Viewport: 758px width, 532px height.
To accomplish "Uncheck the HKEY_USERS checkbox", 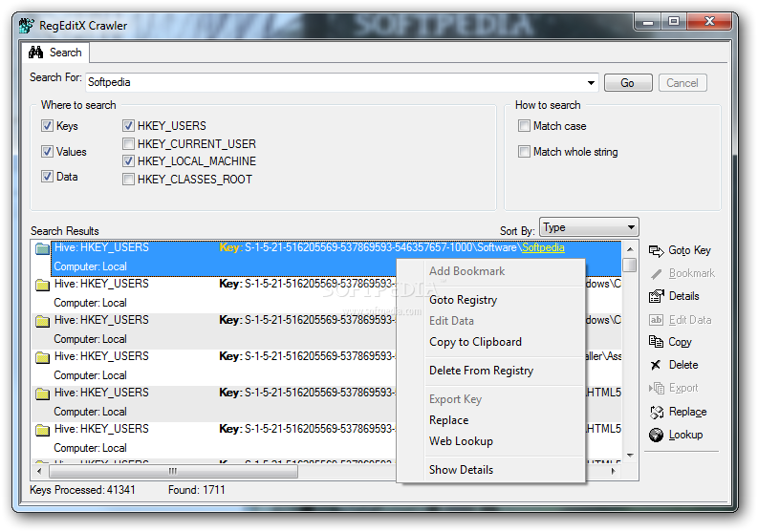I will point(128,126).
